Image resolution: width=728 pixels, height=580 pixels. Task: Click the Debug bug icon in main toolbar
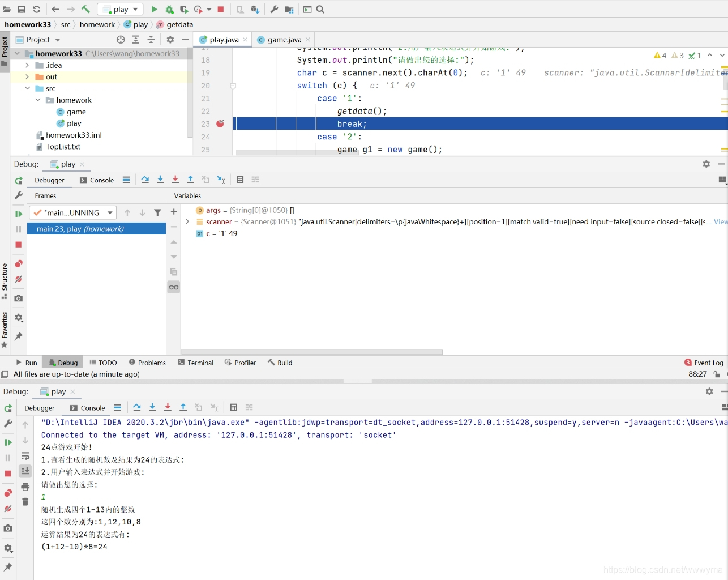[169, 9]
